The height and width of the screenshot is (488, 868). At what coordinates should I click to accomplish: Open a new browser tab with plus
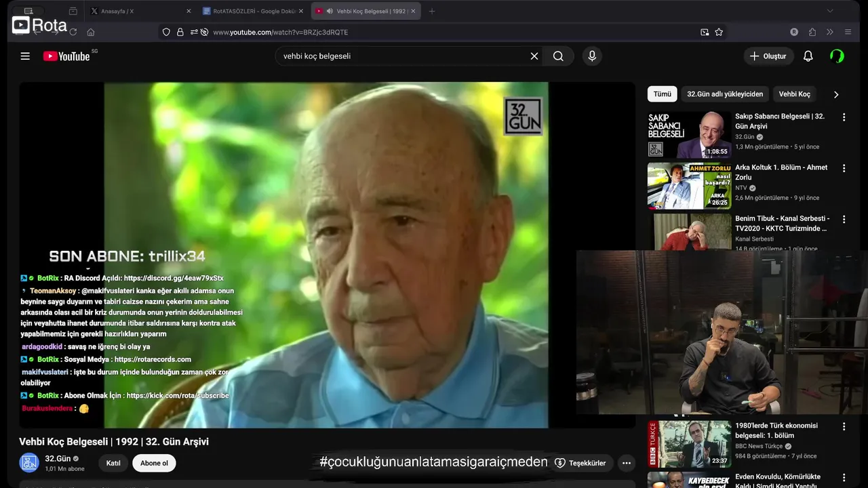pos(432,11)
